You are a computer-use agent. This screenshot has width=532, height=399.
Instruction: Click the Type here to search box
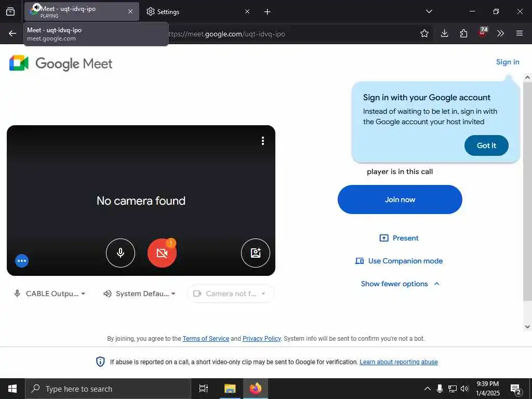pos(108,389)
